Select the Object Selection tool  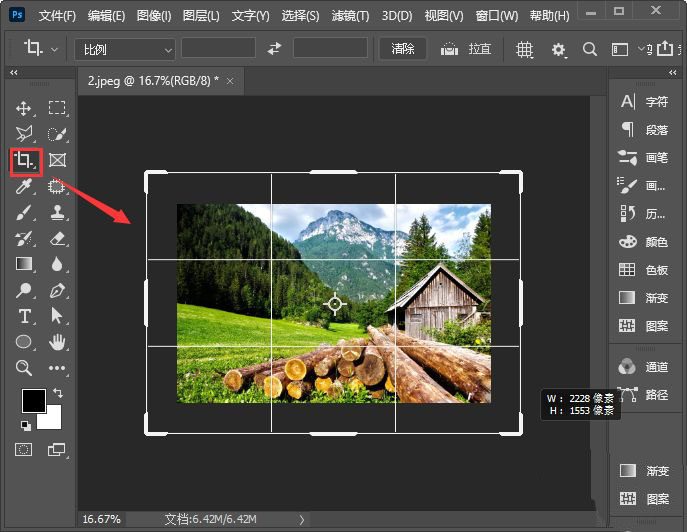pos(57,187)
